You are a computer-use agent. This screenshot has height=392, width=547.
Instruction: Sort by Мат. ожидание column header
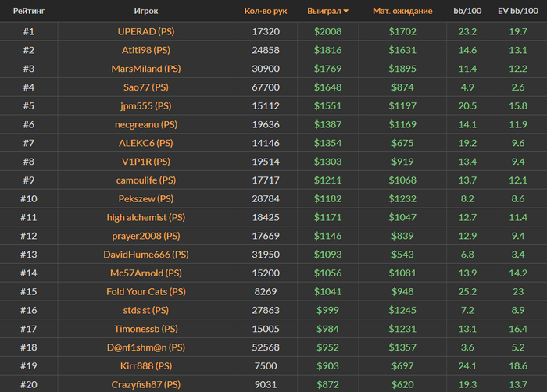click(402, 12)
